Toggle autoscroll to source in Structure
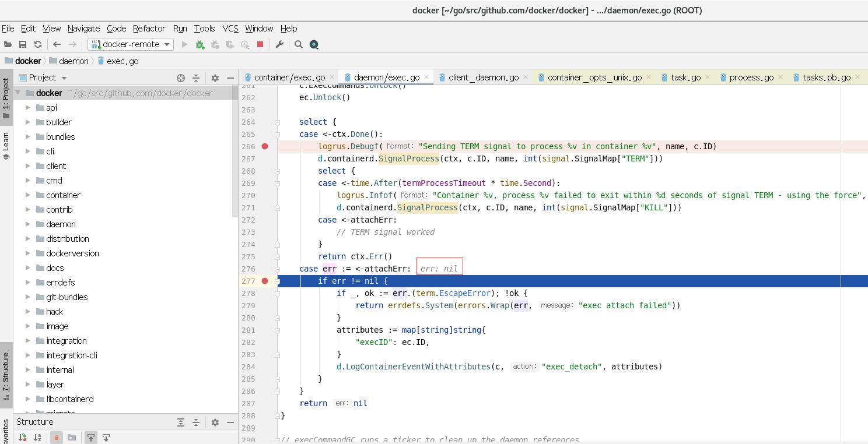The width and height of the screenshot is (868, 444). [x=91, y=438]
